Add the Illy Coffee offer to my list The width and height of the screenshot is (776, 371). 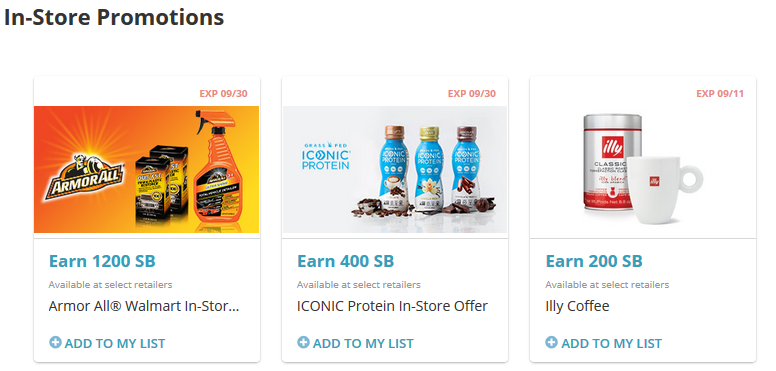click(604, 343)
